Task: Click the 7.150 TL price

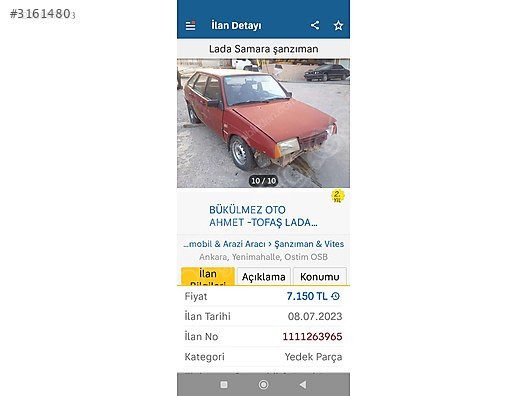Action: click(307, 296)
